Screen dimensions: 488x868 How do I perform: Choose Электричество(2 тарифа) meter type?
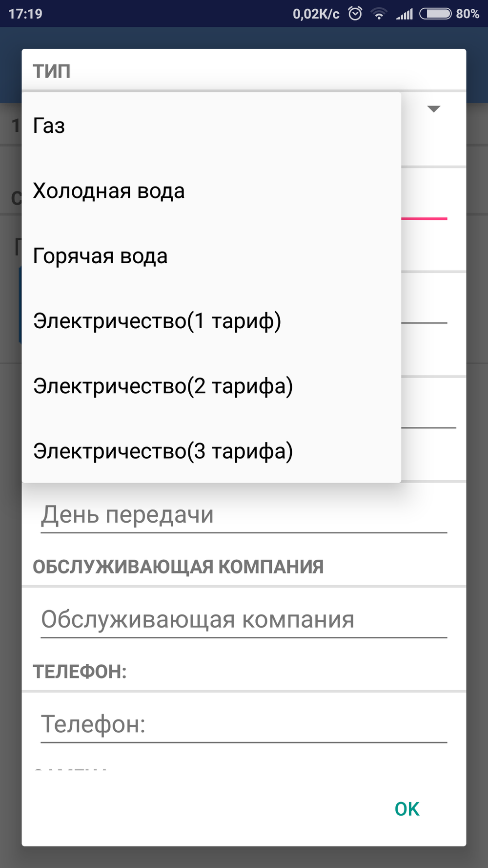click(x=163, y=386)
